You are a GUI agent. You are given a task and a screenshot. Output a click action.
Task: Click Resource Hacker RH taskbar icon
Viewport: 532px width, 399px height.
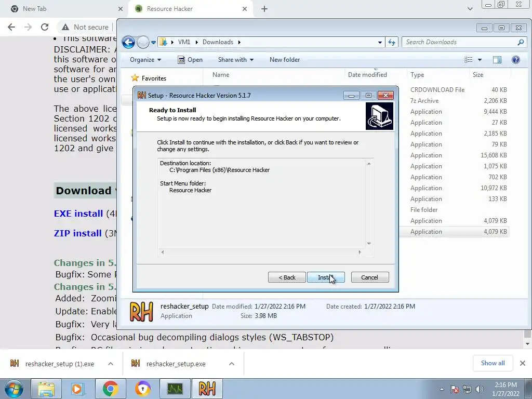coord(207,389)
